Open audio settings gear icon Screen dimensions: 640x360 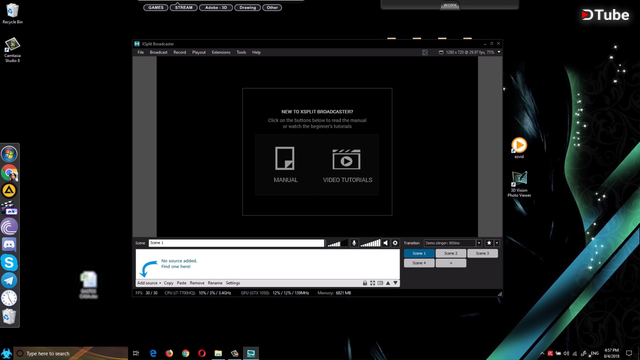(x=395, y=243)
